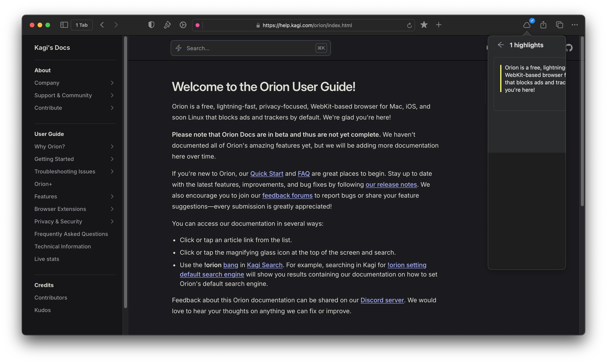Go back from the highlights panel
607x364 pixels.
click(x=501, y=45)
